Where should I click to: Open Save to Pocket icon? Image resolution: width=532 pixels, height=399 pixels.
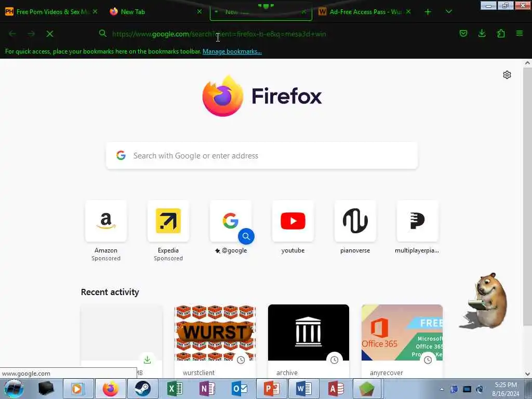pos(463,33)
